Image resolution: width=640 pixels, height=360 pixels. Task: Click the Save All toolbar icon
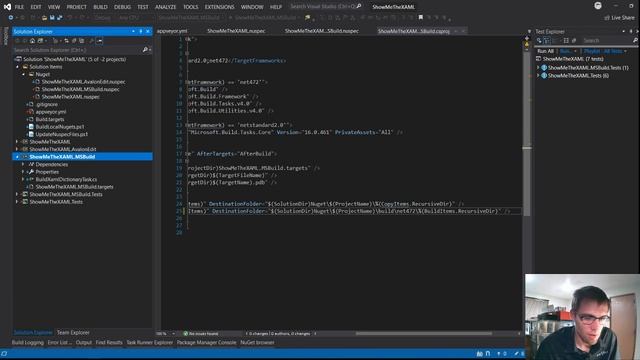(x=60, y=18)
